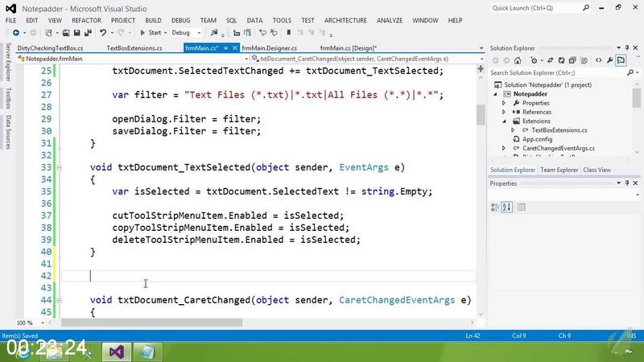Click the Home icon in Solution Explorer
Viewport: 644px width, 362px height.
518,60
